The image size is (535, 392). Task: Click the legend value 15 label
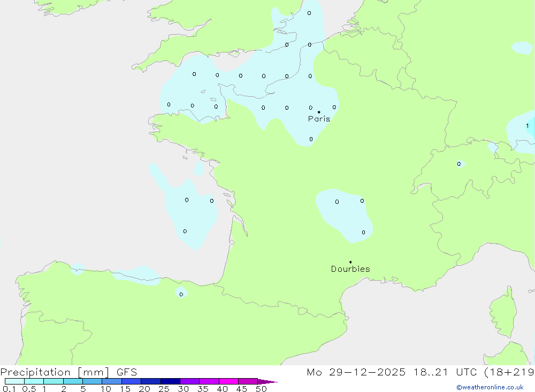click(125, 389)
